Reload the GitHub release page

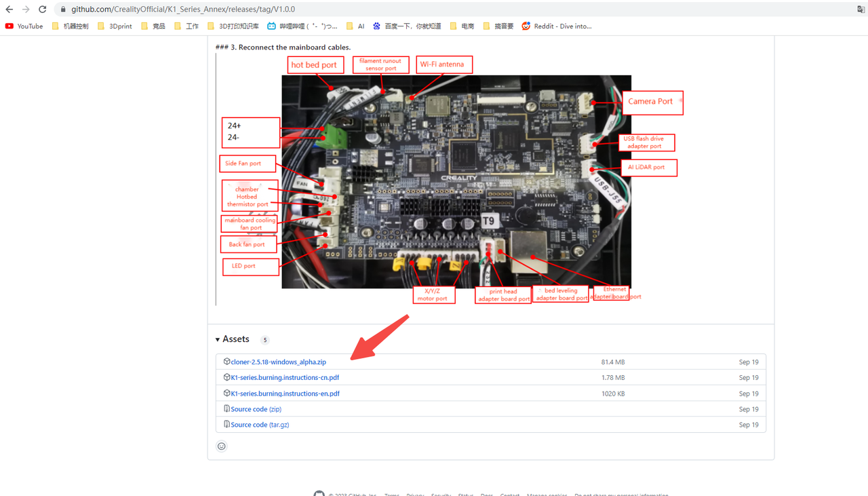pyautogui.click(x=42, y=9)
